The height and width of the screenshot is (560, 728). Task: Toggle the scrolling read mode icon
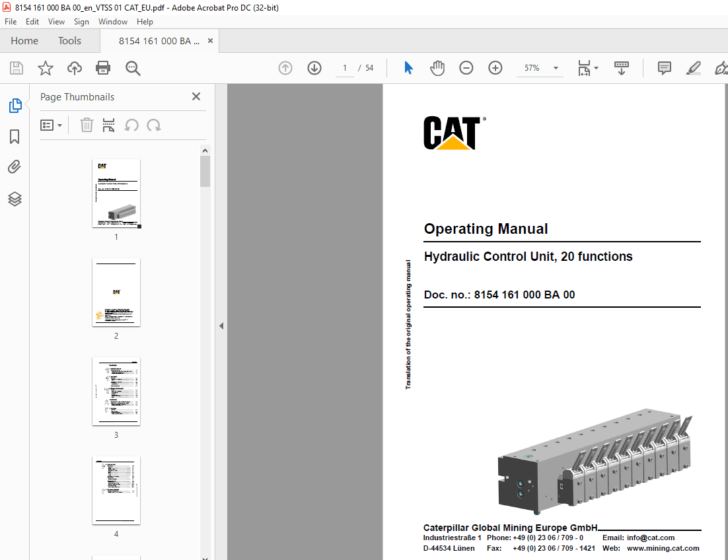(x=621, y=68)
